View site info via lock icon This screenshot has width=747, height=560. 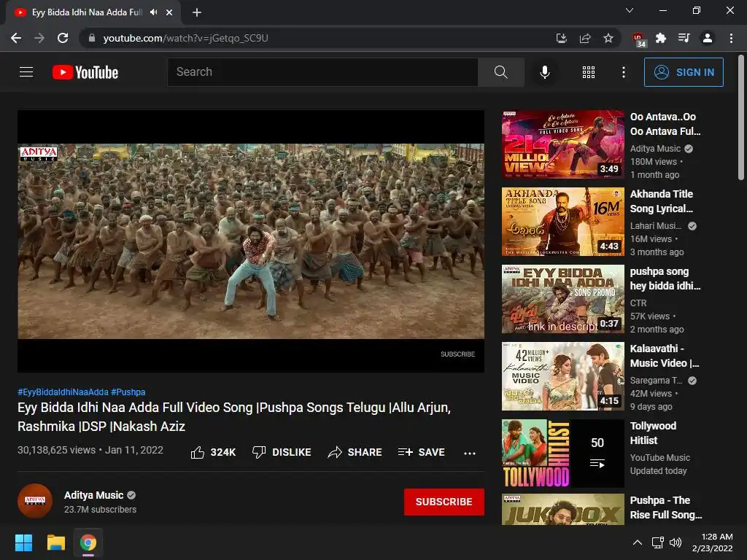pyautogui.click(x=92, y=38)
